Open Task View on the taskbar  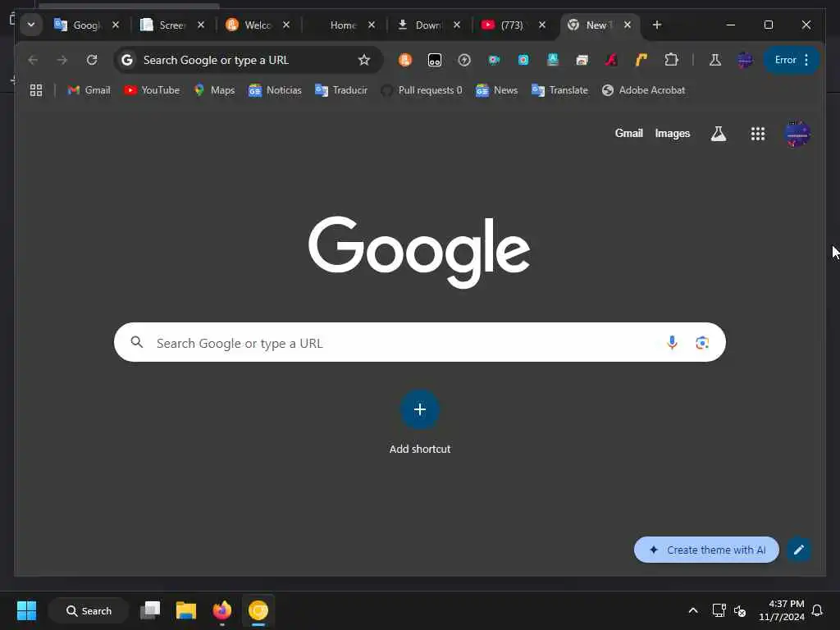point(150,610)
